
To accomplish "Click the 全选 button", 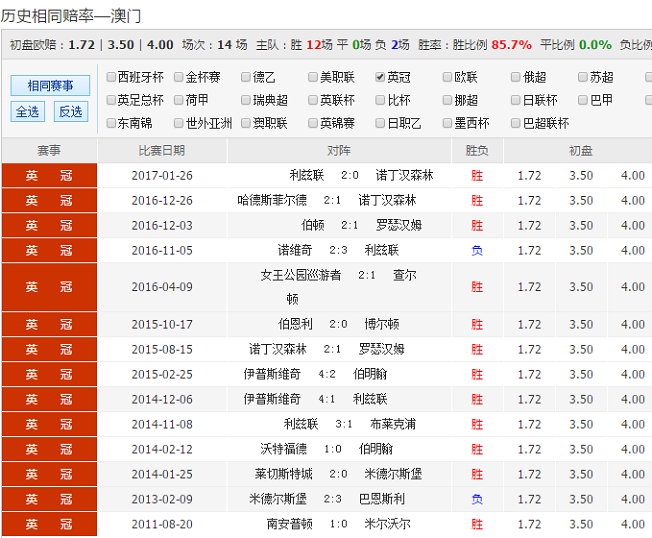I will pos(27,111).
